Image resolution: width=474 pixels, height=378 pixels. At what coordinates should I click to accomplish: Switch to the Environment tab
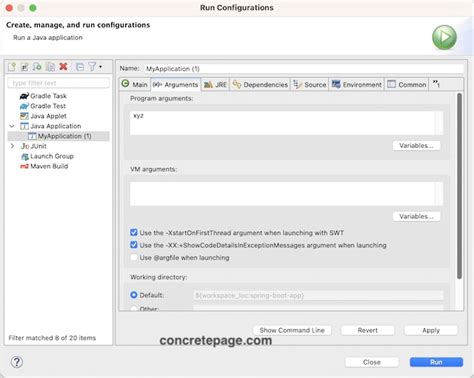coord(357,84)
